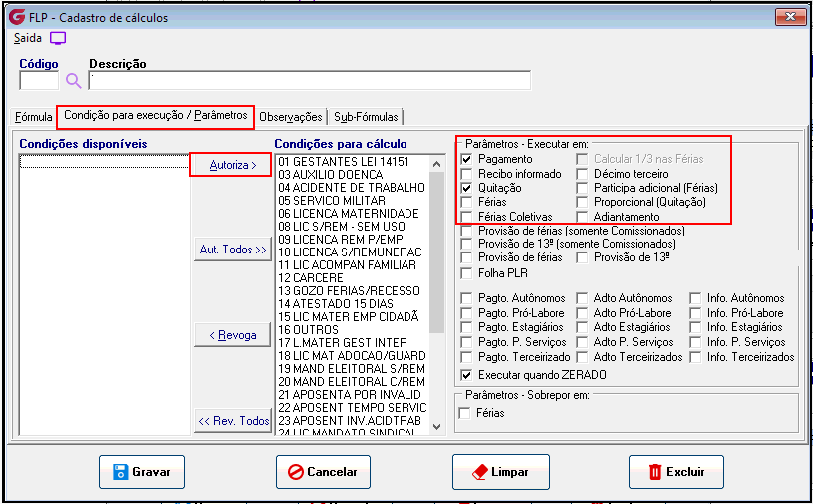Open the Saida menu

coord(28,38)
